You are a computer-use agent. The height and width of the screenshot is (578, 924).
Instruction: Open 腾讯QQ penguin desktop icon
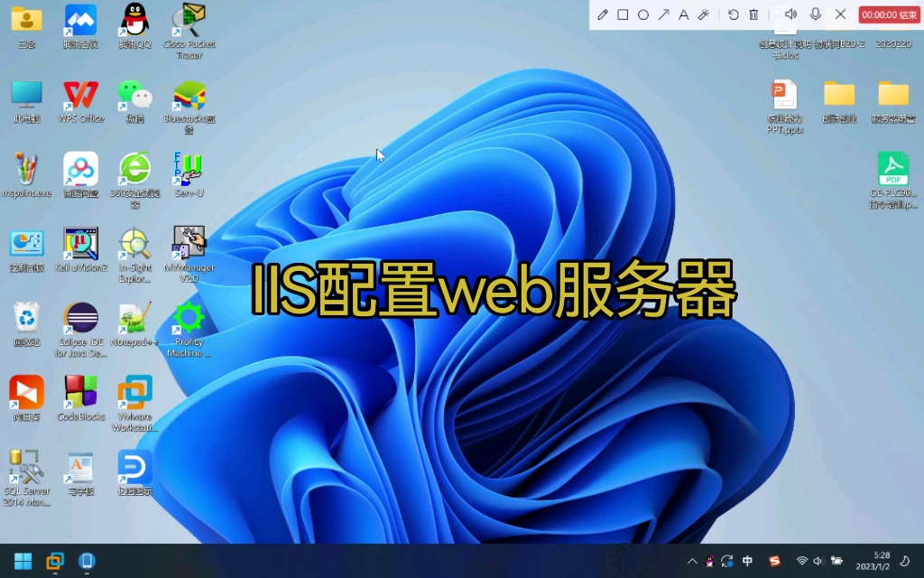(x=135, y=26)
